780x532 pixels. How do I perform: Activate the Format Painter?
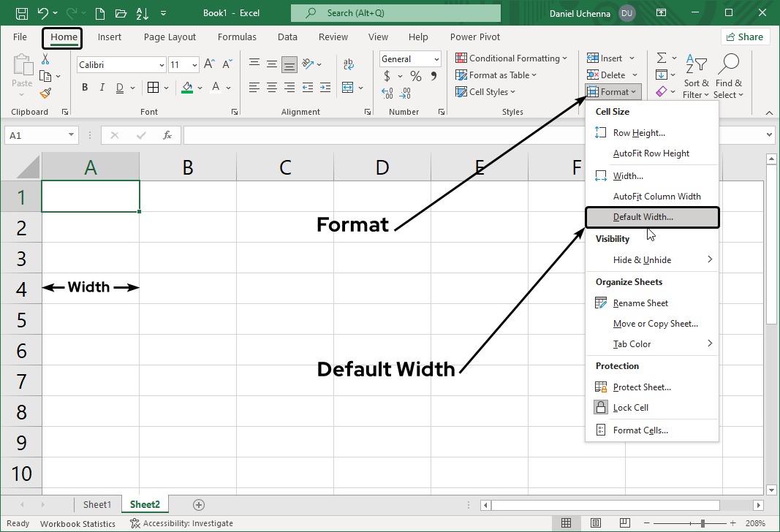coord(43,92)
